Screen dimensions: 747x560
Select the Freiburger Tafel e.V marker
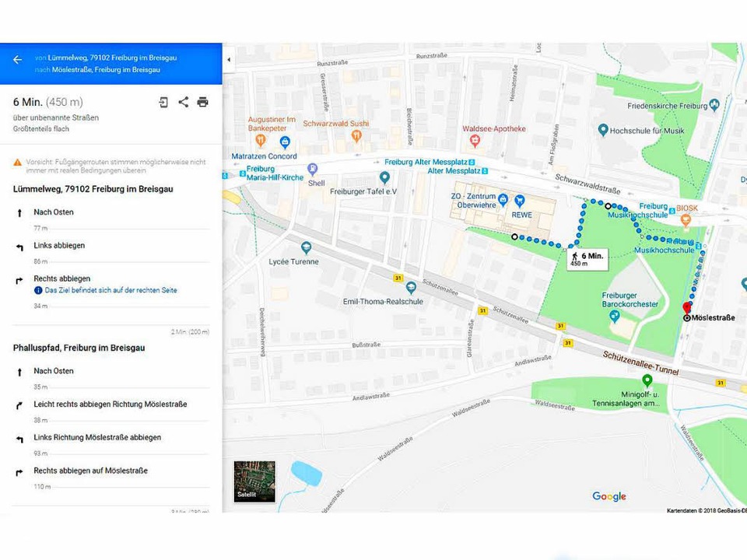pyautogui.click(x=384, y=177)
